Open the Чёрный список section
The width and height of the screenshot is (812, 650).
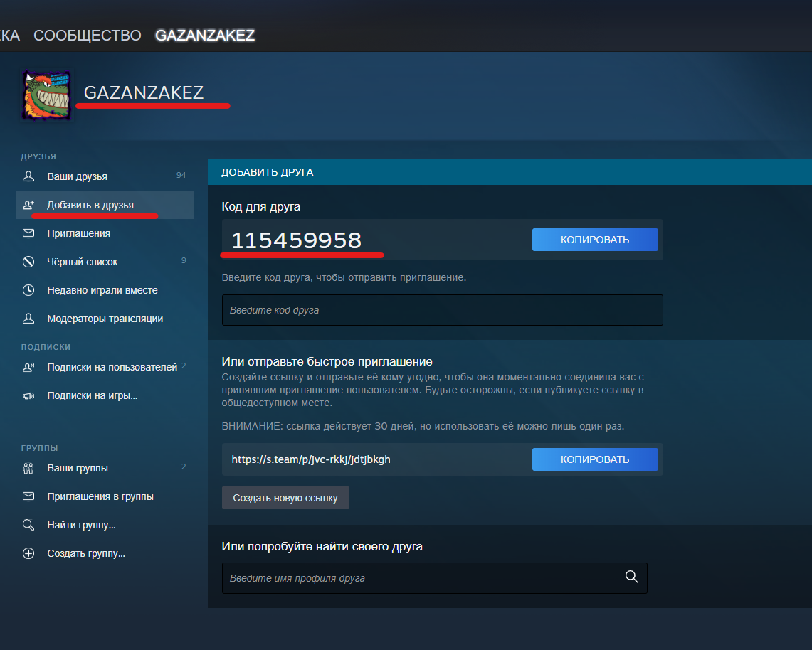(105, 262)
